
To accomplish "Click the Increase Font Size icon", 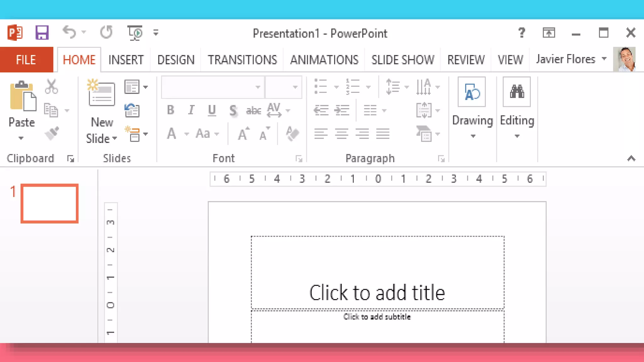I will (243, 134).
